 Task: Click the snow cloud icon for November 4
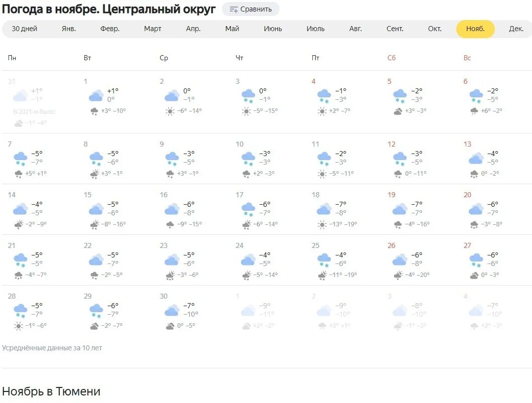coord(324,96)
